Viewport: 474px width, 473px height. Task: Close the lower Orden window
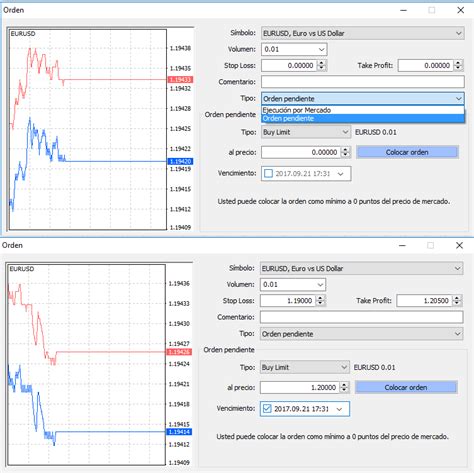459,245
